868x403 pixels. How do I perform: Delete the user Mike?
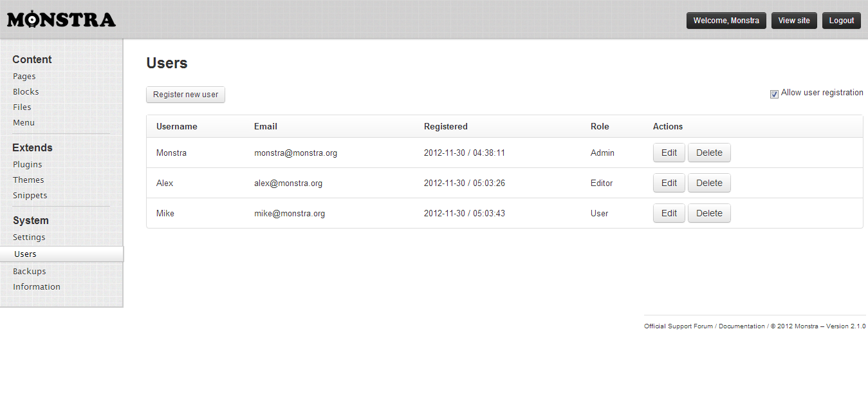[709, 213]
